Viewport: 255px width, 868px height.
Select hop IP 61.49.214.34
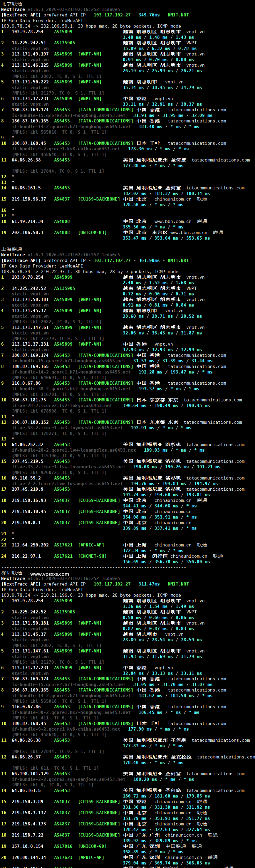pos(28,221)
